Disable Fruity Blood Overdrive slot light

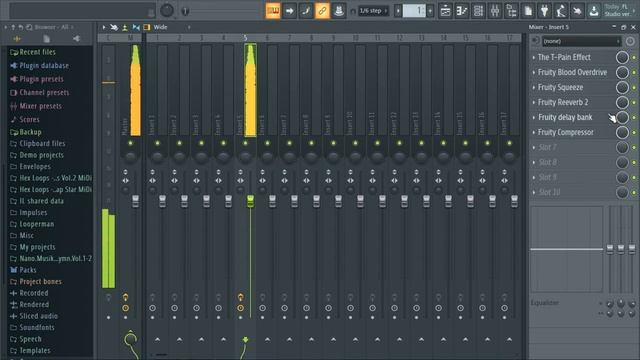coord(634,73)
